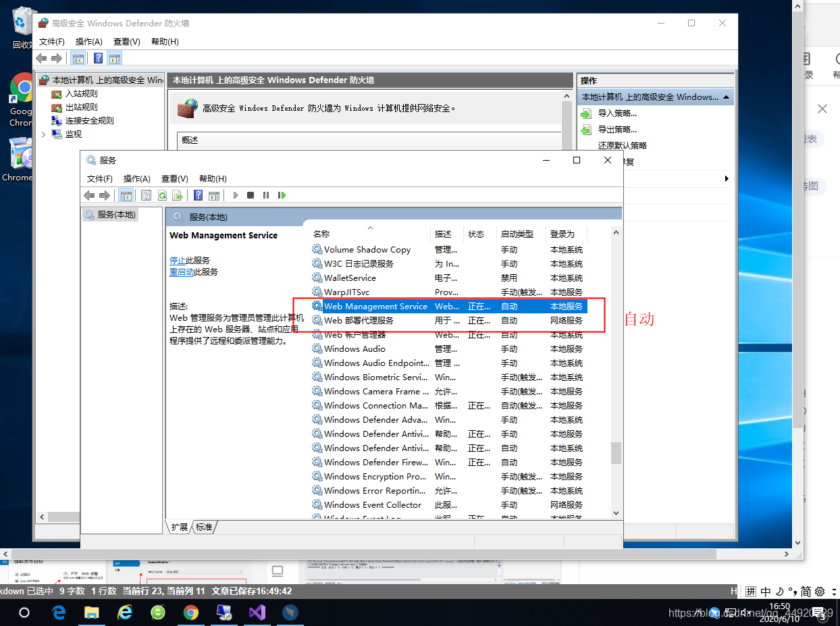Viewport: 840px width, 626px height.
Task: Open 帮助(H) menu in Services window
Action: (x=213, y=178)
